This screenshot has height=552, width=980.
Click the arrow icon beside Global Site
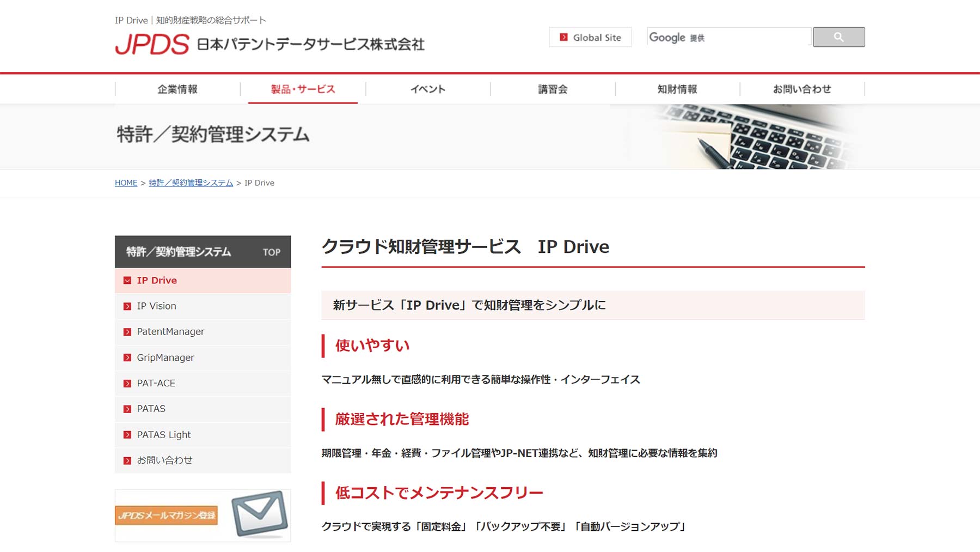click(563, 38)
